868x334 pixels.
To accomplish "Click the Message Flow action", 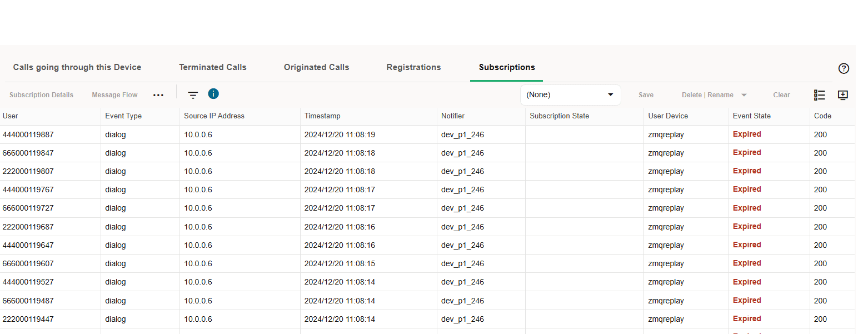I will click(x=114, y=95).
